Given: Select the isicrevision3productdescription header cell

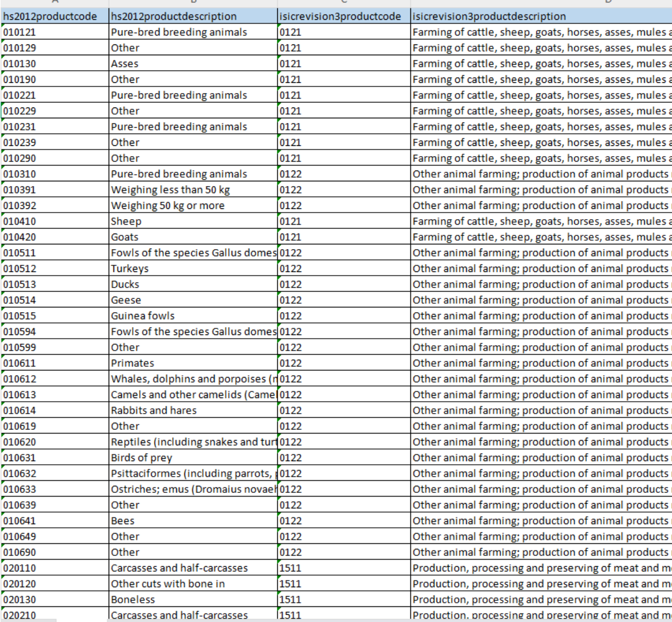Looking at the screenshot, I should [x=541, y=16].
